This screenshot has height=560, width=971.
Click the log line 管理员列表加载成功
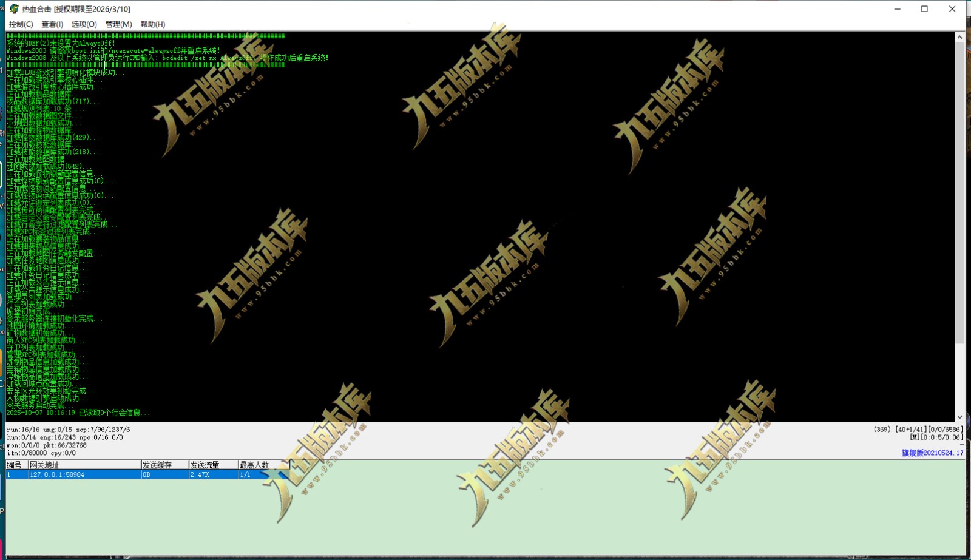pos(43,297)
